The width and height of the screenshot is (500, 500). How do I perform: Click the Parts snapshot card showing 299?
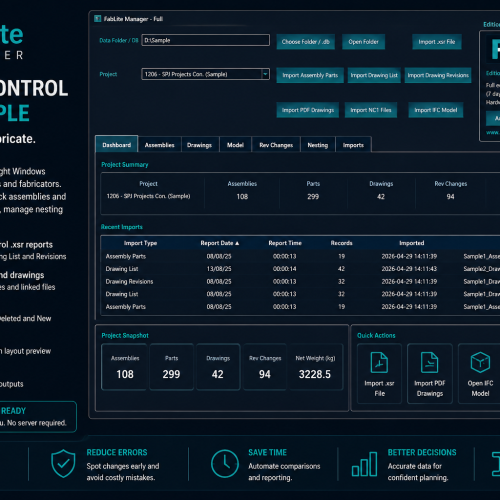(171, 367)
